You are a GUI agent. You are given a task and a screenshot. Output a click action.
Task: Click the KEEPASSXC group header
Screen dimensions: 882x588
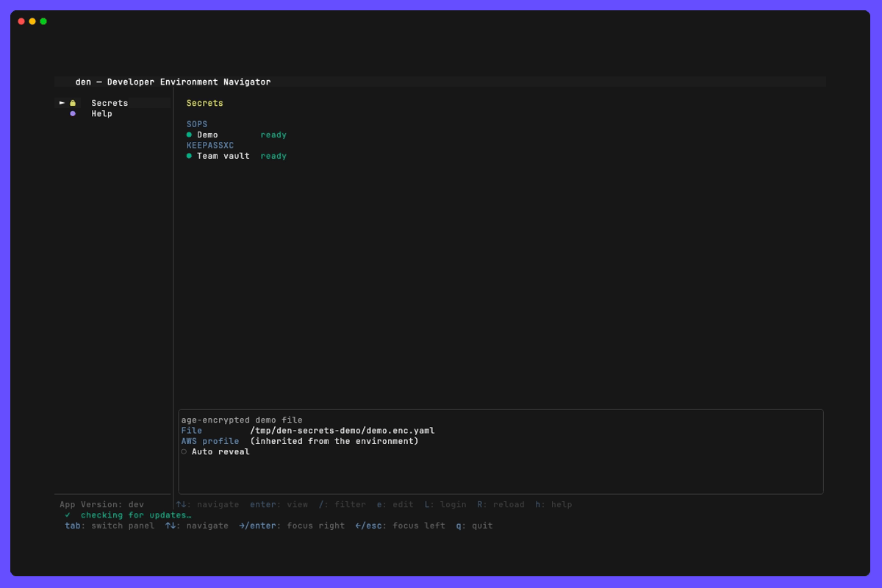(210, 146)
